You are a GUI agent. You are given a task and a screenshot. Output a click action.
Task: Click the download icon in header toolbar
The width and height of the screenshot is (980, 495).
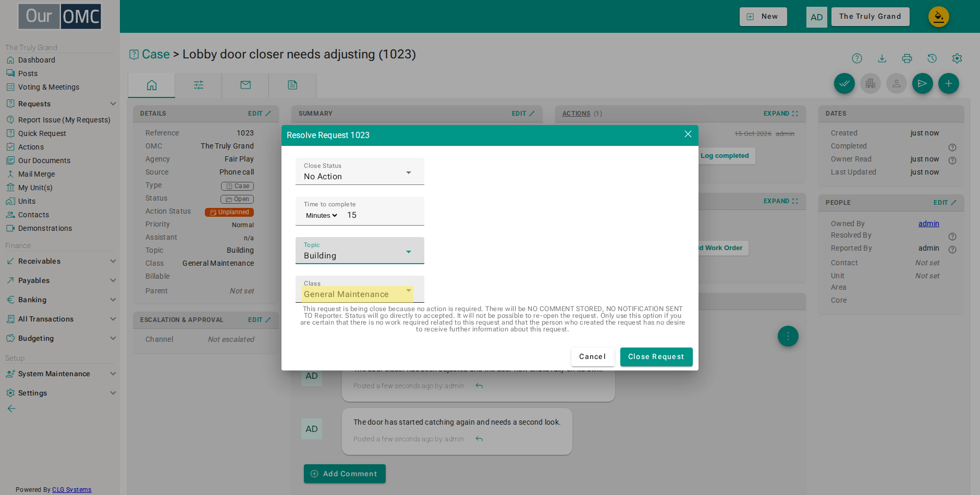(882, 58)
